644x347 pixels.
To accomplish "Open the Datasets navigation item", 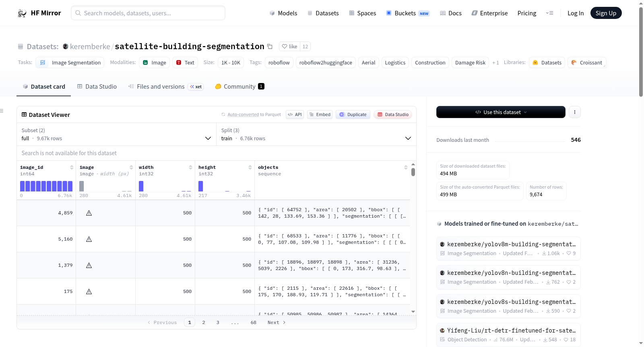I will coord(323,13).
